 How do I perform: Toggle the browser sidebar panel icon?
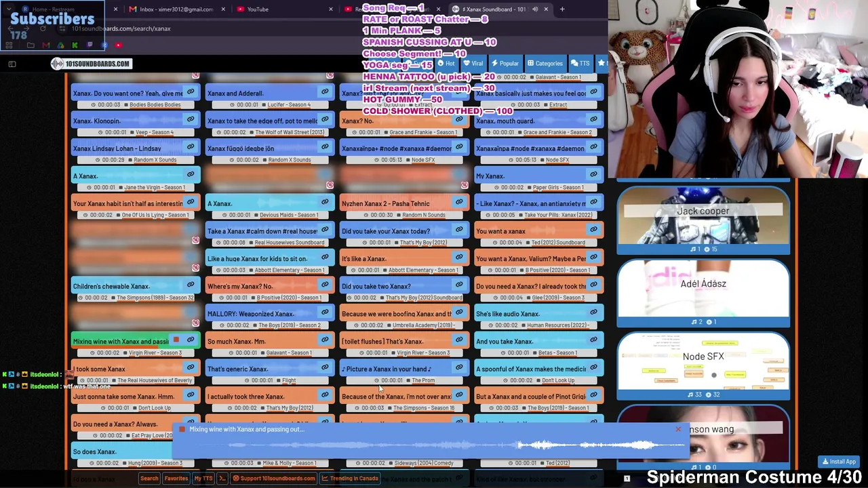(12, 64)
